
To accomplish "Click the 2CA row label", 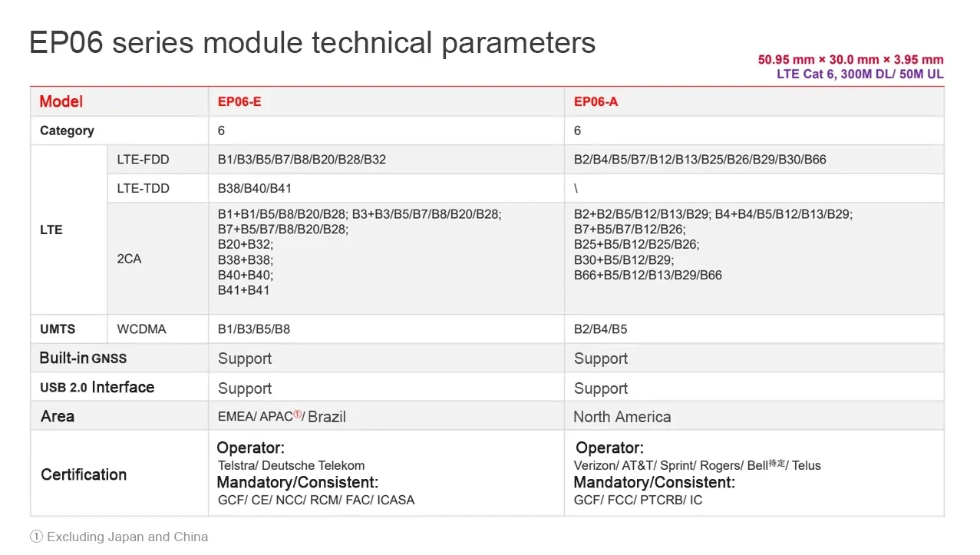I will (129, 259).
